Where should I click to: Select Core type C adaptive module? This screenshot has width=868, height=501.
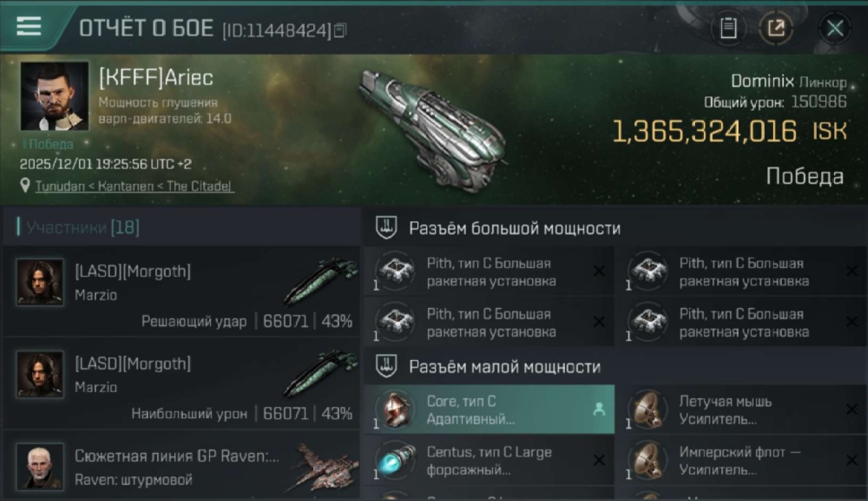coord(489,409)
